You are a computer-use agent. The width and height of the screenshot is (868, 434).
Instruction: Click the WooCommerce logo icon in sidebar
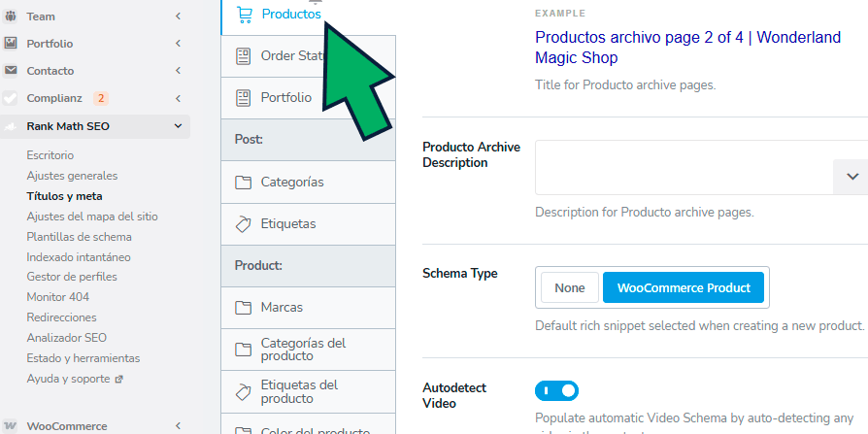tap(10, 426)
